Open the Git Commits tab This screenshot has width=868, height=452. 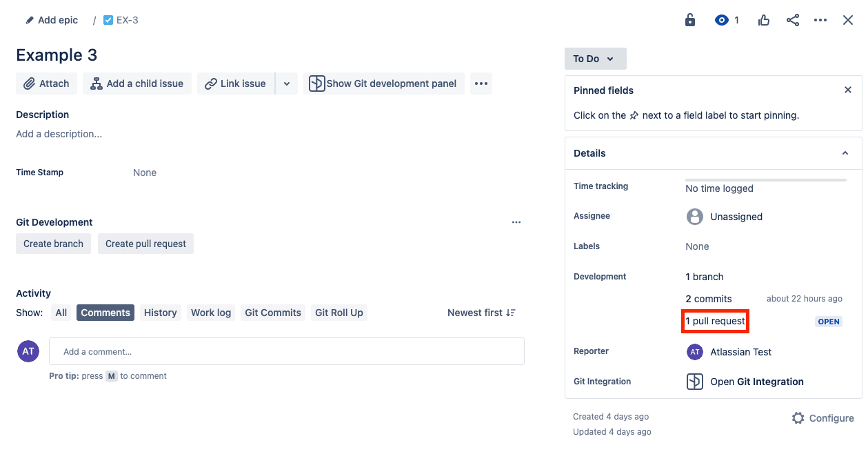tap(272, 313)
